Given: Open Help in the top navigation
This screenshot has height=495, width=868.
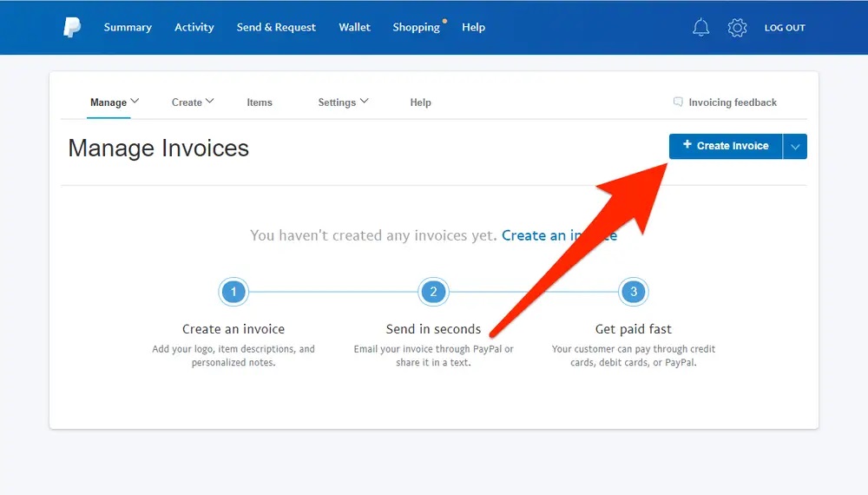Looking at the screenshot, I should pos(474,27).
